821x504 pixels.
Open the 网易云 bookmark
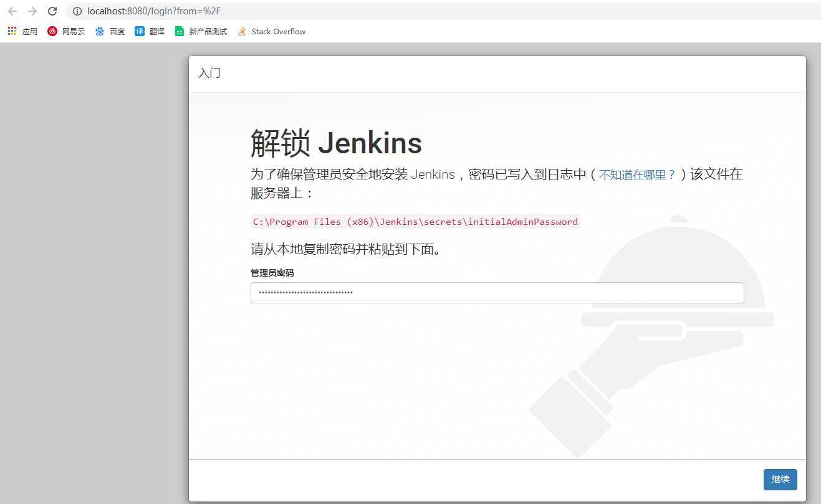tap(66, 31)
